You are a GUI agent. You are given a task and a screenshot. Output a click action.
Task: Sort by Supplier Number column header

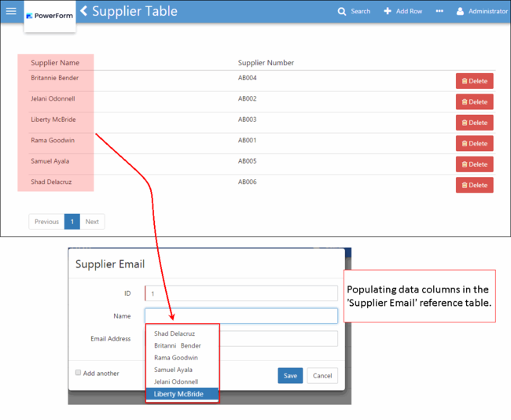pos(266,63)
